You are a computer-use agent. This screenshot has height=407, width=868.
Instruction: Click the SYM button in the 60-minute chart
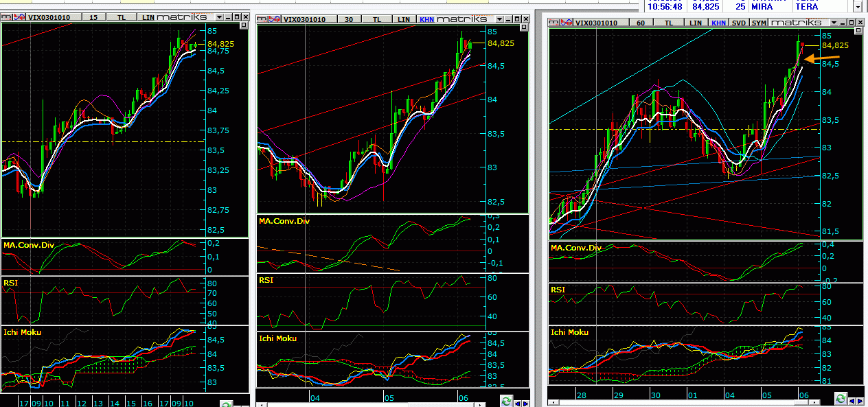[x=759, y=23]
